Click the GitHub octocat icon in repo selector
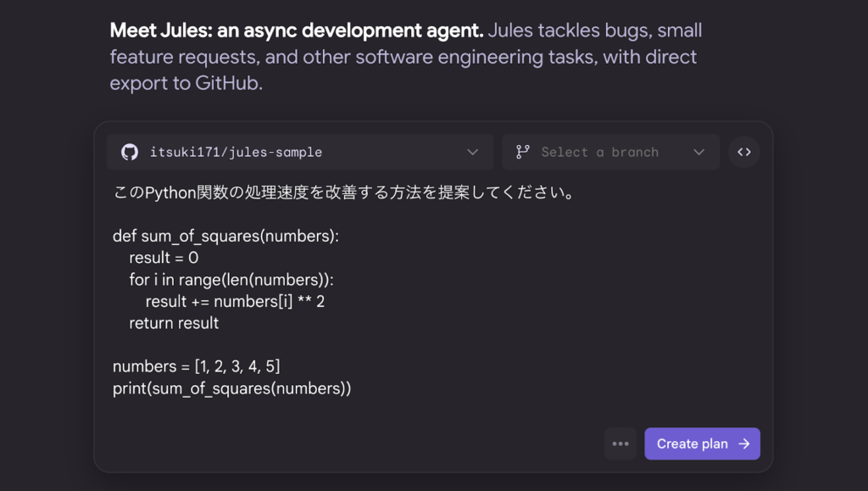 pyautogui.click(x=130, y=152)
